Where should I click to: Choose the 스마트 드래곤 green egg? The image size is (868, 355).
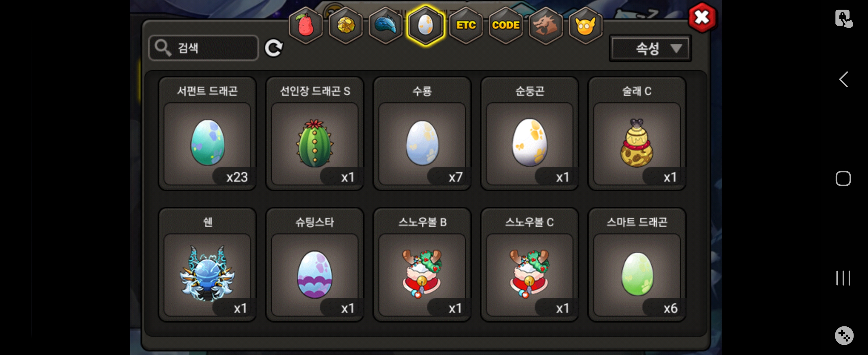(637, 265)
